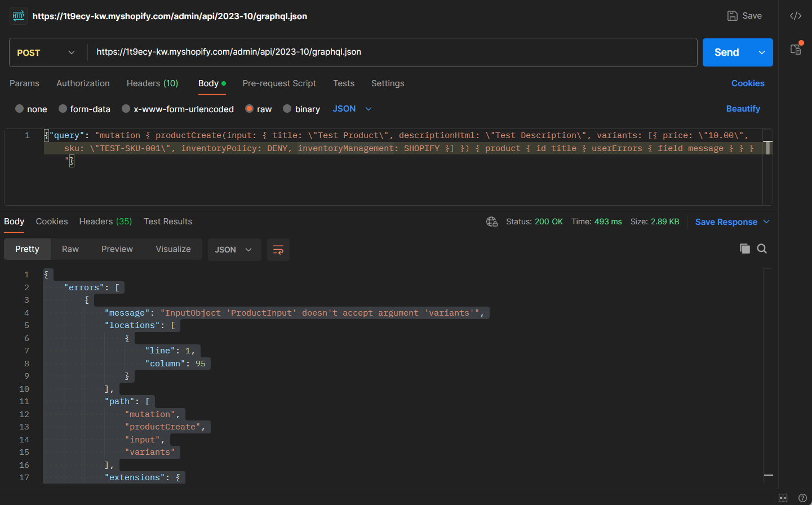Select x-www-form-urlencoded body type

tap(178, 109)
